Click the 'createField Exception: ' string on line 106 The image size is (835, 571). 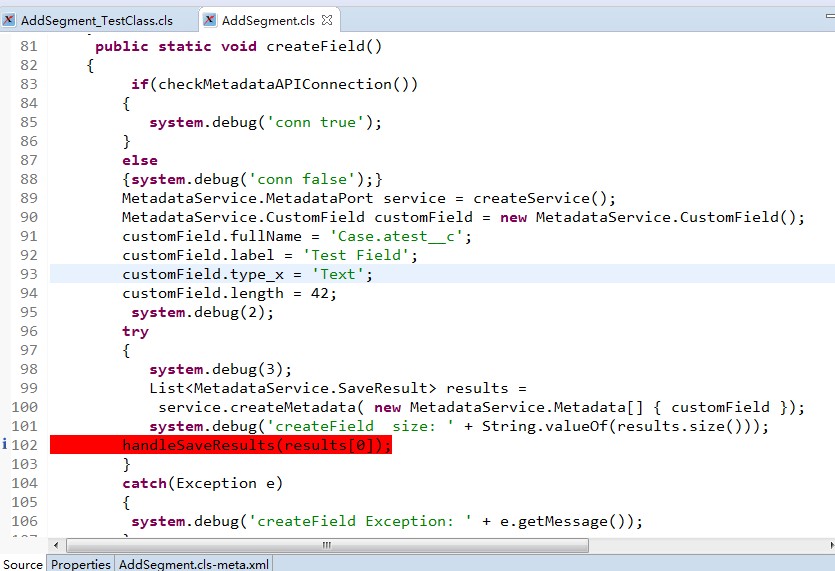[360, 521]
